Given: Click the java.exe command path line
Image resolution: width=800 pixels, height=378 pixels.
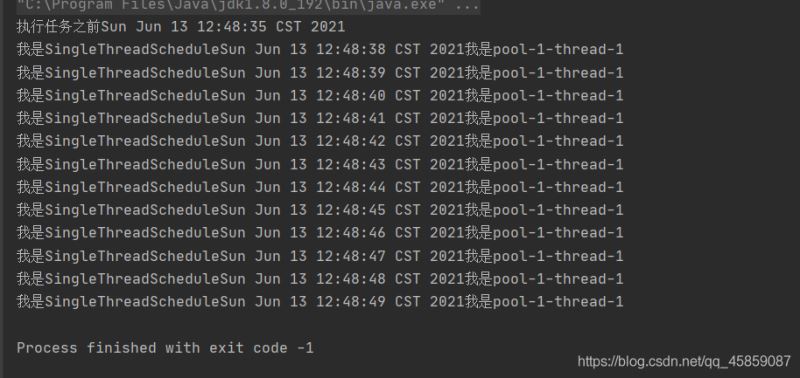Looking at the screenshot, I should (248, 6).
